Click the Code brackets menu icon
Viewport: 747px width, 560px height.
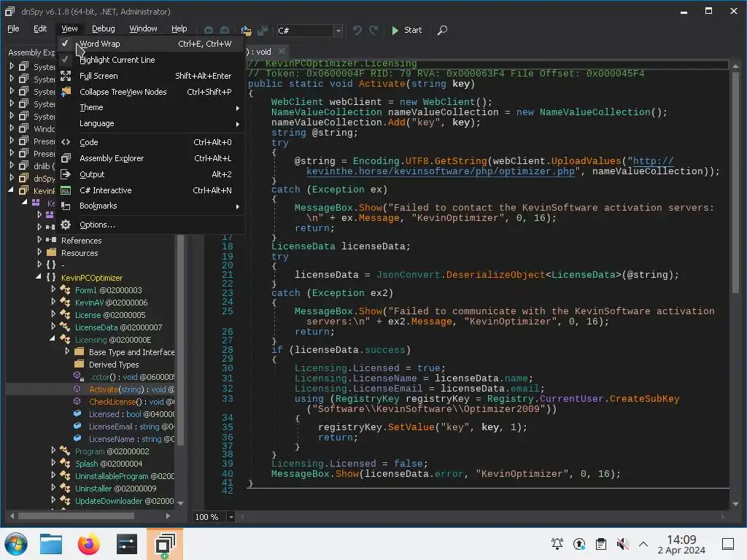pos(66,142)
